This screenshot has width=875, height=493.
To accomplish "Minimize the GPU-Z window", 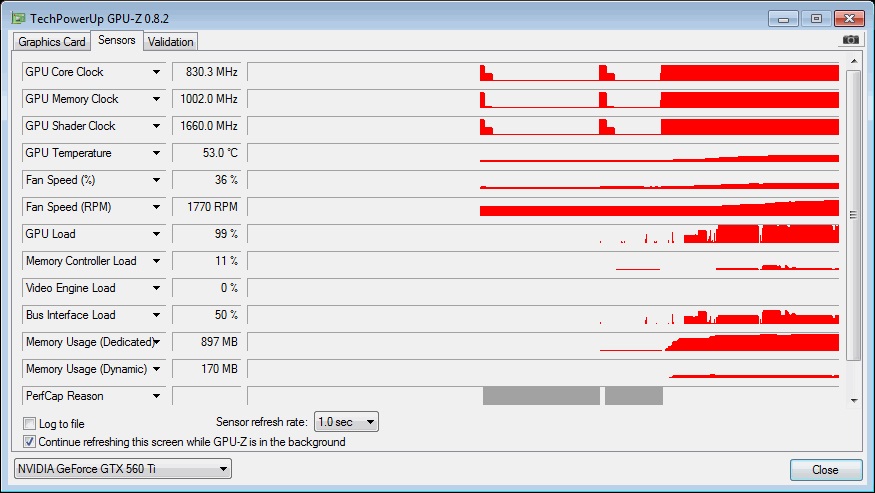I will coord(783,19).
